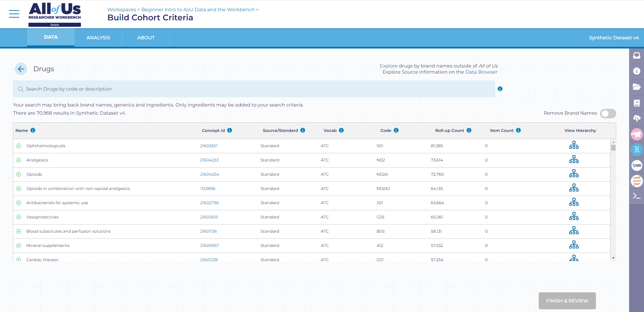The image size is (644, 312).
Task: Open the book documentation sidebar icon
Action: (637, 103)
